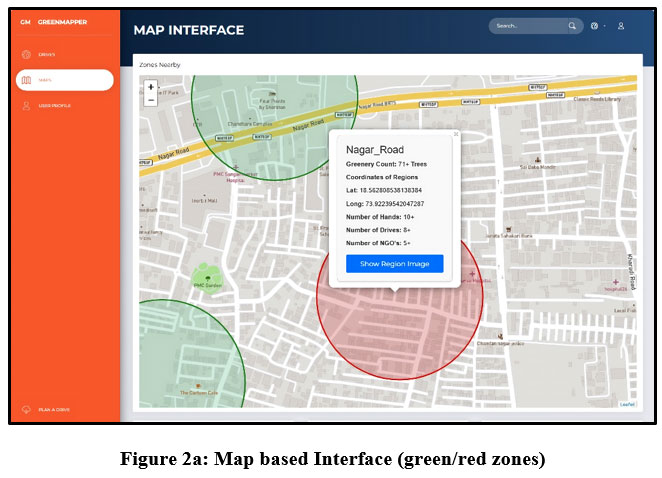The height and width of the screenshot is (478, 662).
Task: Click the Plan a Drive link
Action: 52,409
